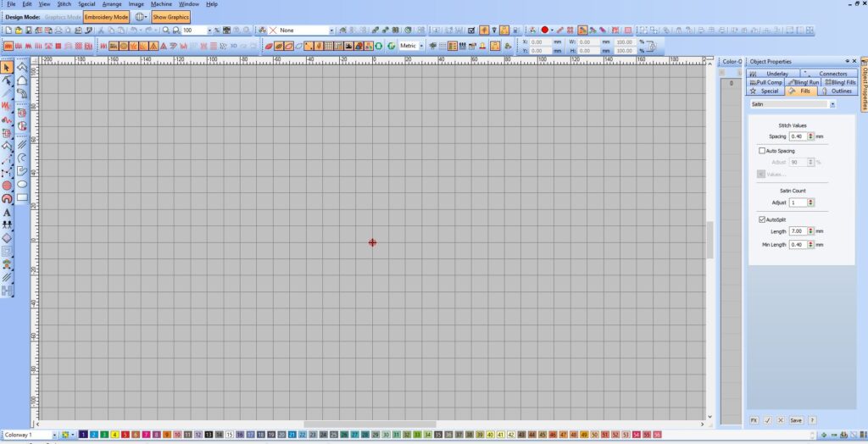
Task: Select the Lettering 'A' tool
Action: (x=7, y=213)
